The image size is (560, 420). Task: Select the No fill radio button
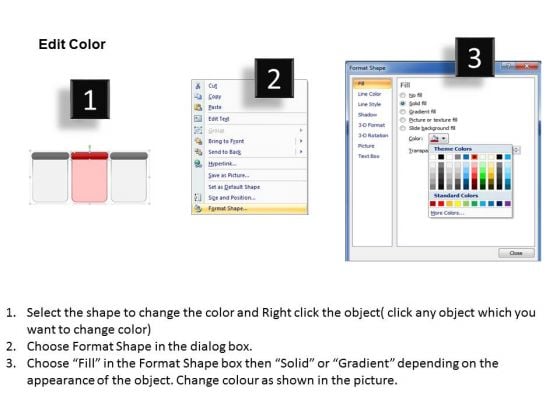(x=403, y=95)
